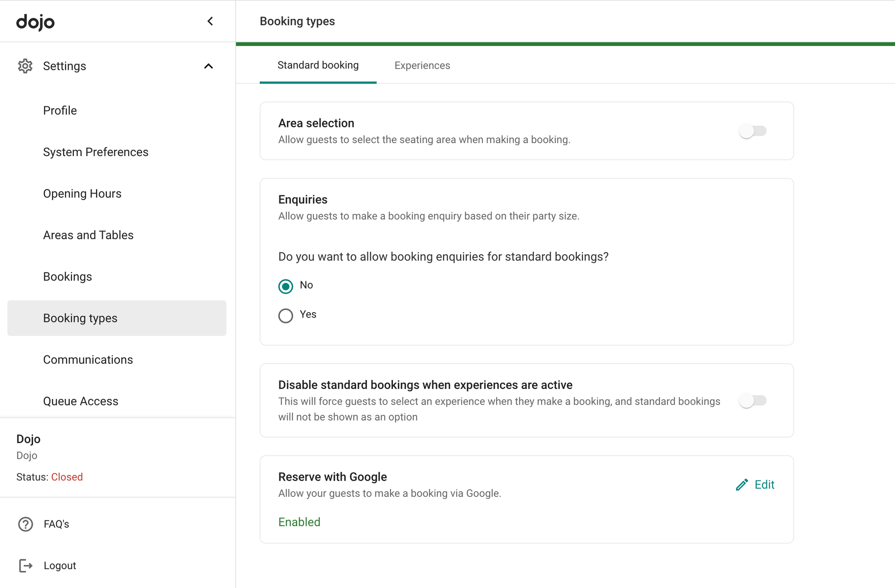The width and height of the screenshot is (895, 588).
Task: Switch to Standard booking tab
Action: [x=318, y=65]
